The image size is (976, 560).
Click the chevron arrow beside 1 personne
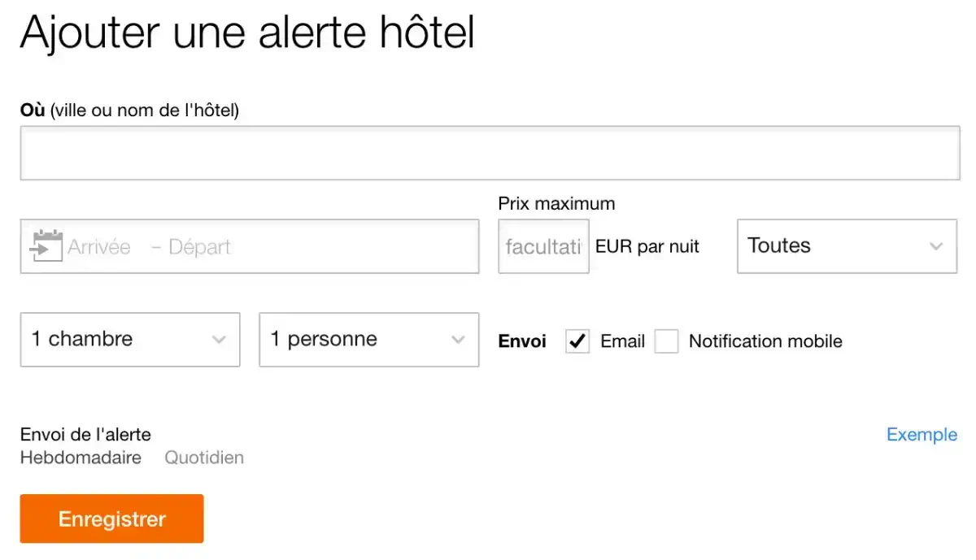[458, 340]
